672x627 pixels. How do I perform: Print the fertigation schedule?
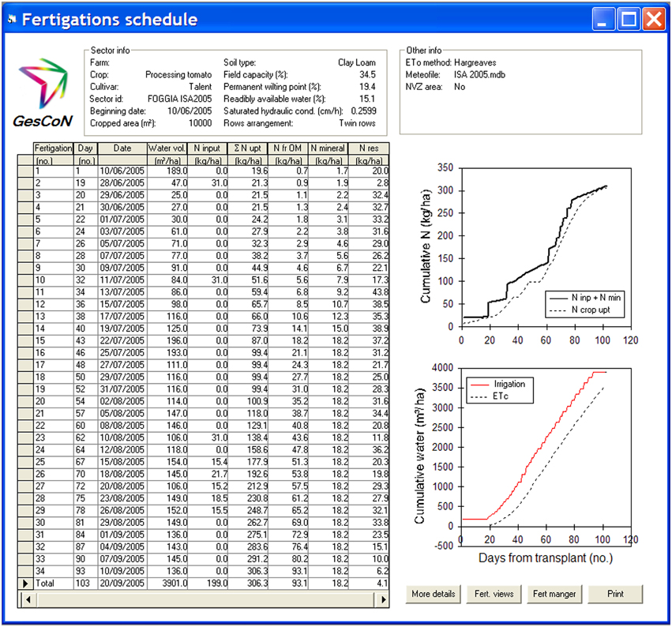(615, 594)
